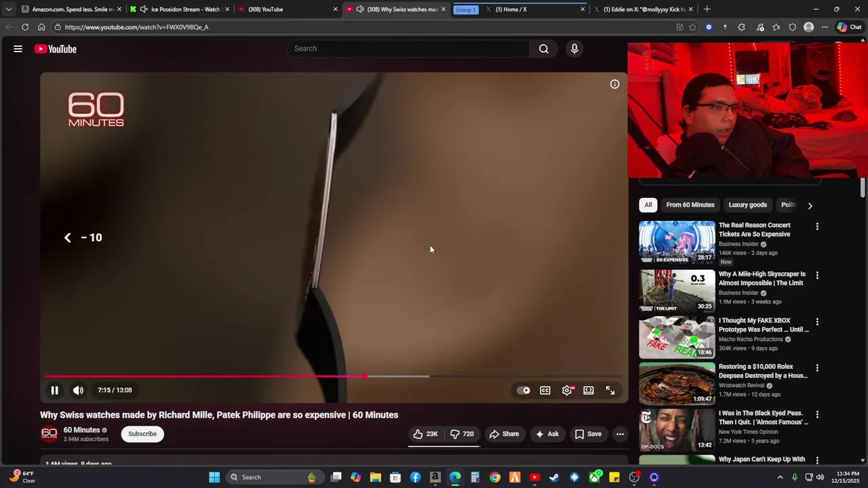
Task: Mute the video volume
Action: (x=78, y=390)
